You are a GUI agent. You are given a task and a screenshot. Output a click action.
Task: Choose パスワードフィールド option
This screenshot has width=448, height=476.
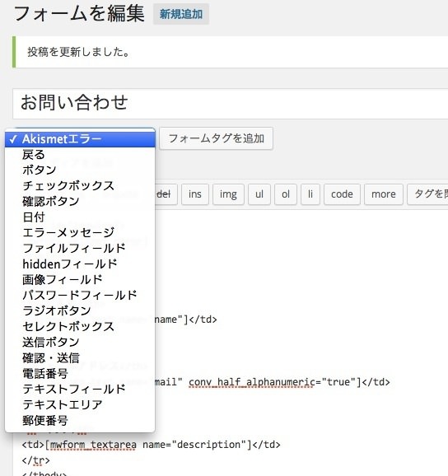coord(80,295)
